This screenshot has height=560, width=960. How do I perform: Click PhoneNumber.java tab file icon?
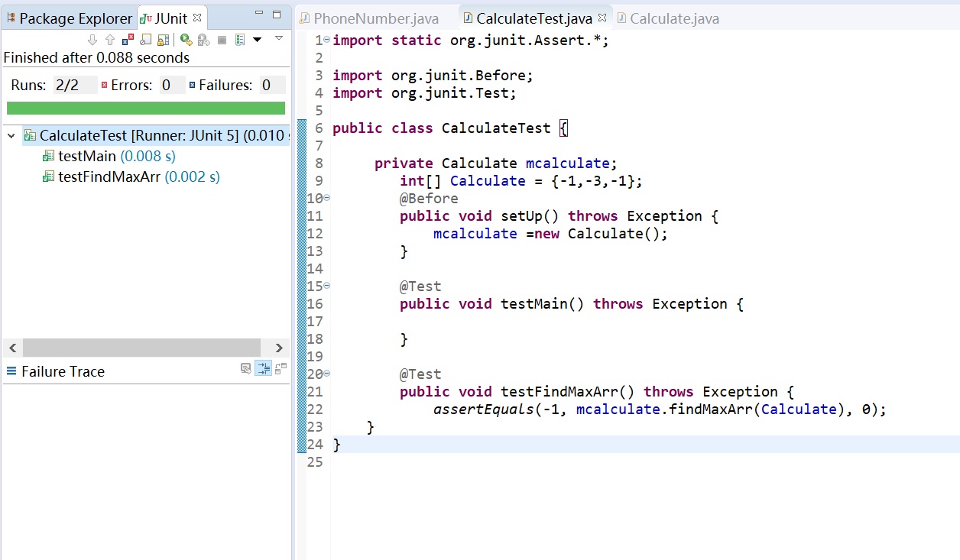tap(304, 18)
